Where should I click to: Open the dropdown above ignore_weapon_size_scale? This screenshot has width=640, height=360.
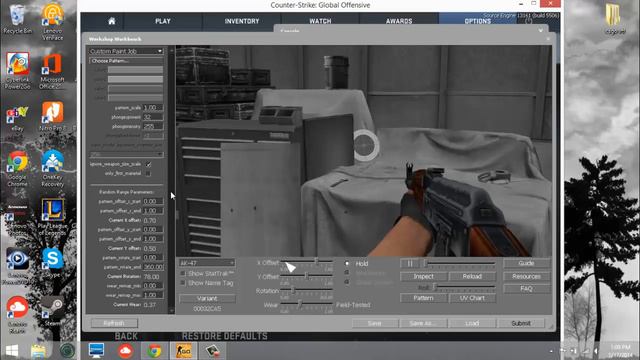(126, 155)
